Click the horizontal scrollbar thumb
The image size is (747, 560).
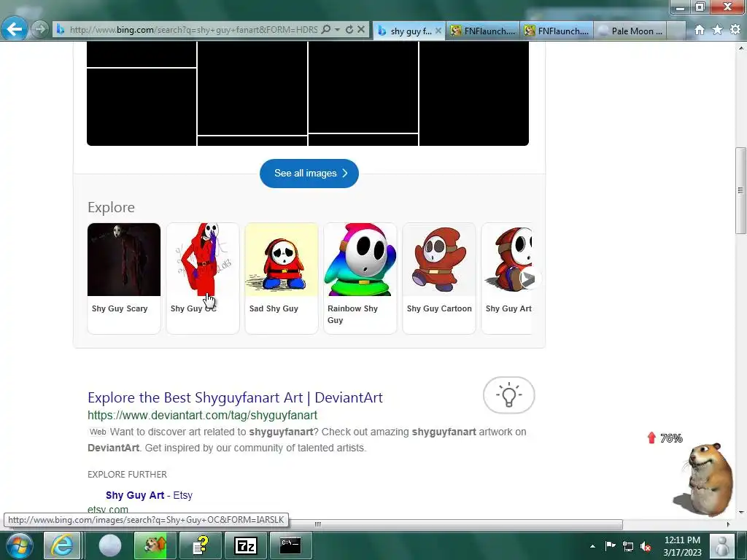[x=318, y=524]
